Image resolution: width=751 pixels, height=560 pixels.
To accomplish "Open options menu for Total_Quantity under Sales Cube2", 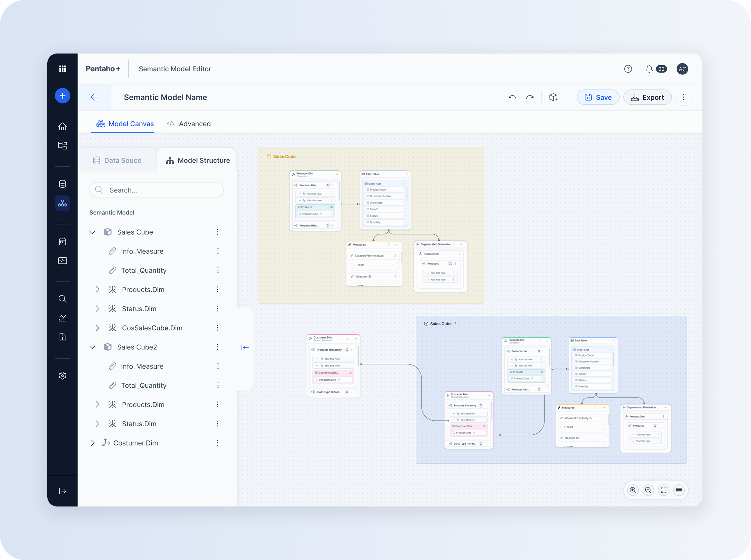I will click(218, 385).
